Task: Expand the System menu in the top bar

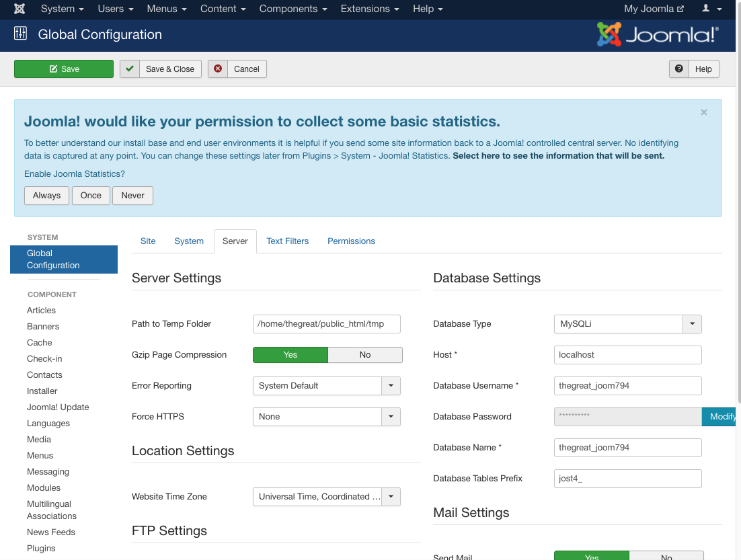Action: pyautogui.click(x=63, y=9)
